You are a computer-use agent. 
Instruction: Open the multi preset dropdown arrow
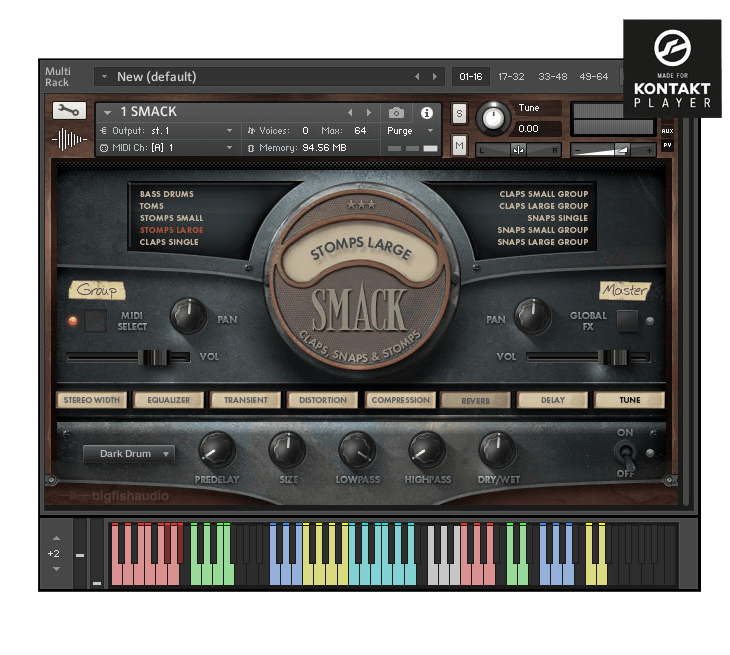point(104,76)
